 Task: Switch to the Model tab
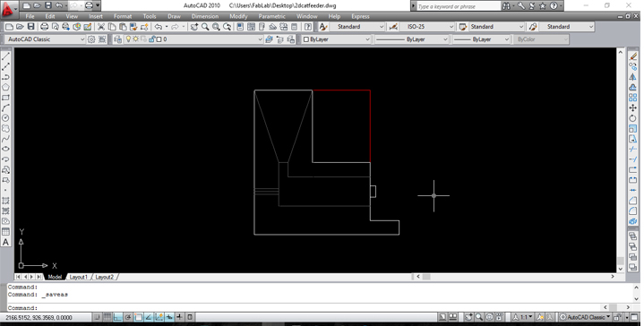click(x=55, y=277)
